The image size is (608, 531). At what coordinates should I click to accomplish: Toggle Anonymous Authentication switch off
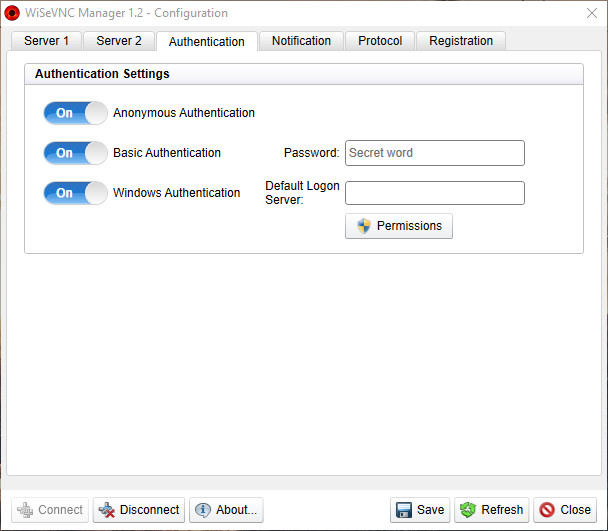(x=75, y=113)
